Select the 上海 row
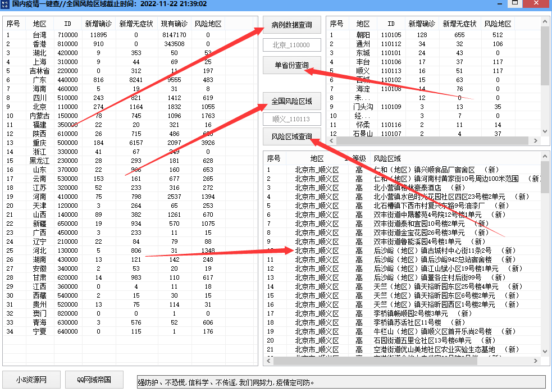Viewport: 552px width, 392px height. (x=130, y=62)
